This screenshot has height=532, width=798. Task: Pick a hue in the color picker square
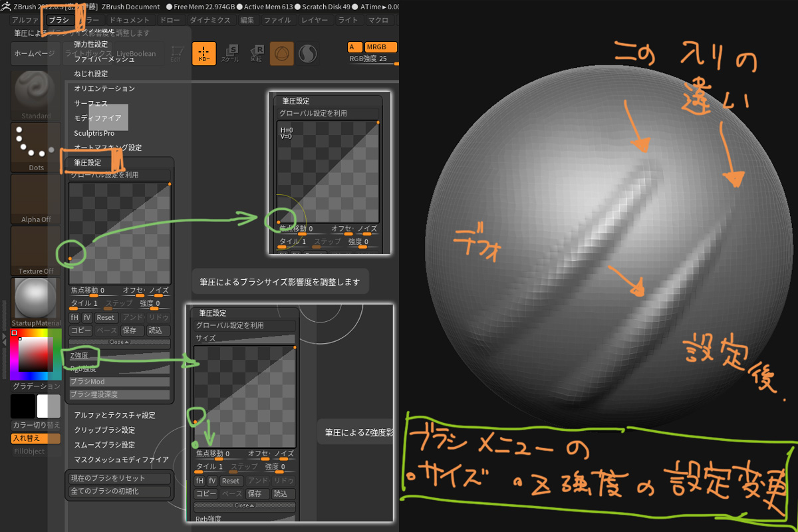36,355
